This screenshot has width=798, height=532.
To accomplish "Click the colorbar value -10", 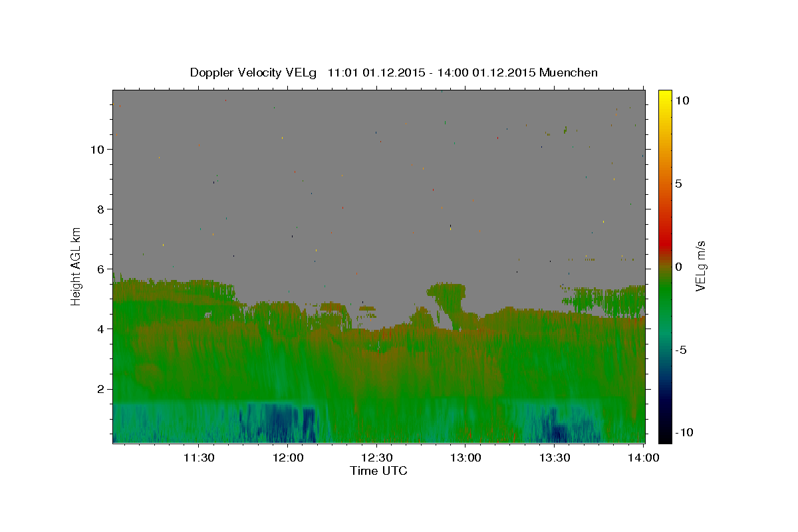I will pyautogui.click(x=684, y=433).
